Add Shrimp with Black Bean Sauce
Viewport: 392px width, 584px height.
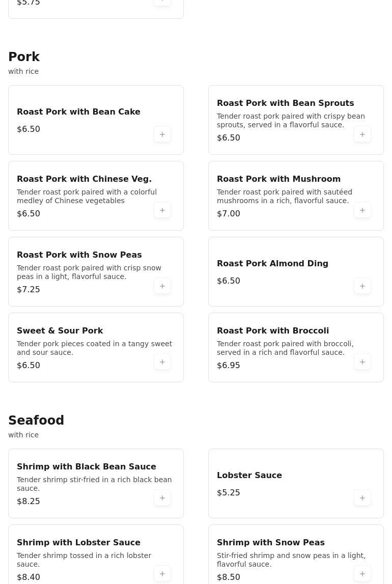(x=162, y=498)
